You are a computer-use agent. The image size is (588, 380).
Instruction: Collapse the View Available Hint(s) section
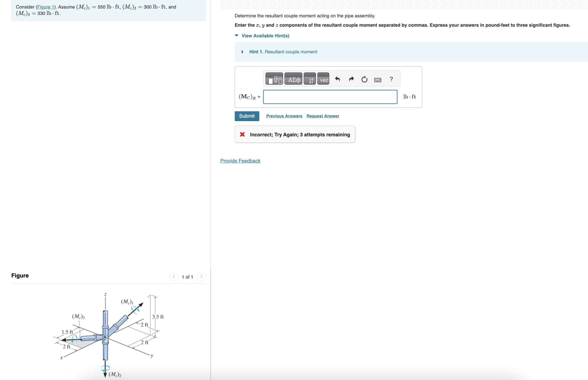[x=265, y=35]
